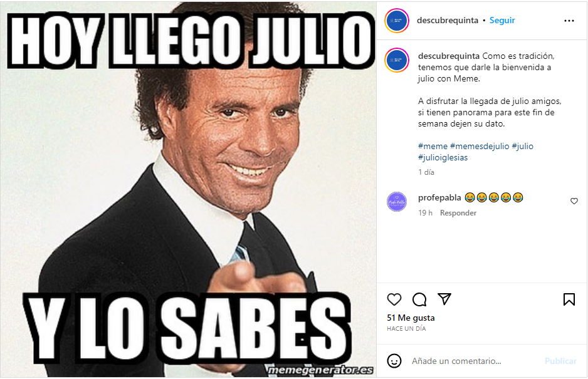The width and height of the screenshot is (588, 379).
Task: Open comments via the speech bubble icon
Action: (419, 299)
